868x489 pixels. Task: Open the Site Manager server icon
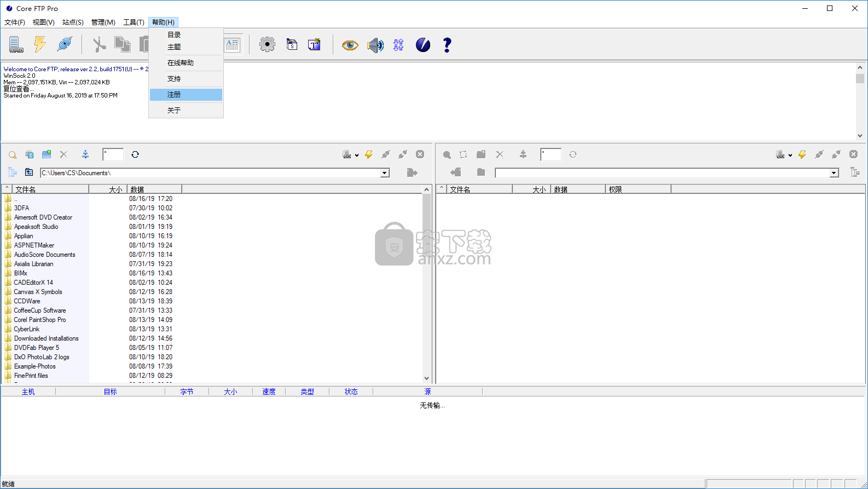(16, 44)
